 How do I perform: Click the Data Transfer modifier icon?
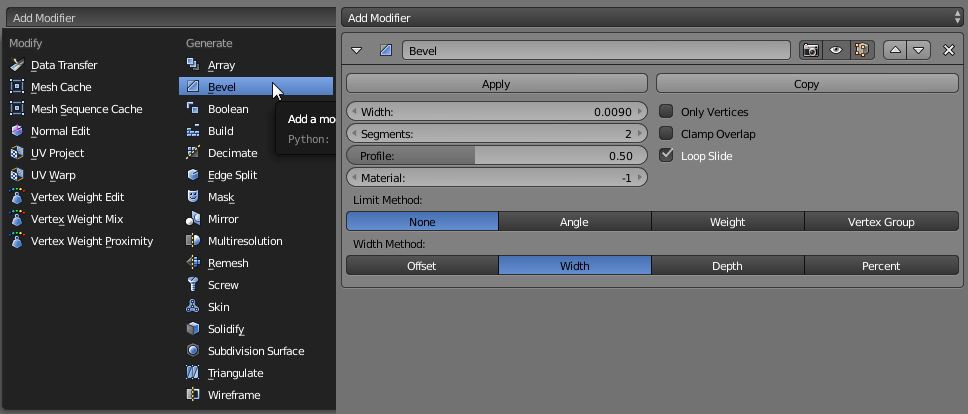17,65
